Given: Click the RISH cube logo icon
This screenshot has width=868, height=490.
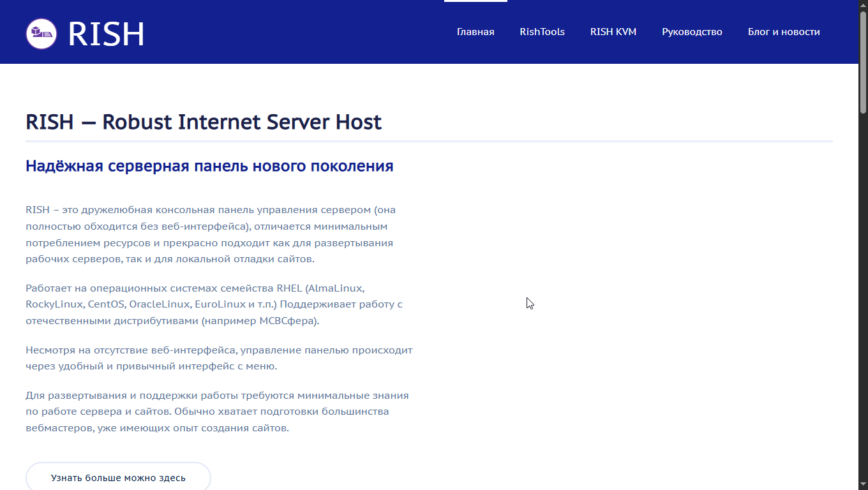Looking at the screenshot, I should pos(41,32).
